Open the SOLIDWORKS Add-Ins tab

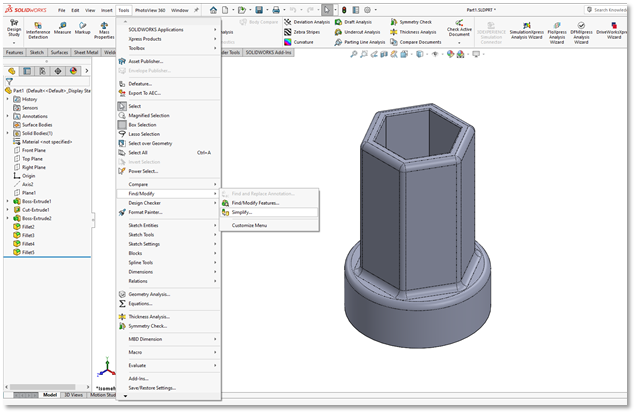(268, 52)
